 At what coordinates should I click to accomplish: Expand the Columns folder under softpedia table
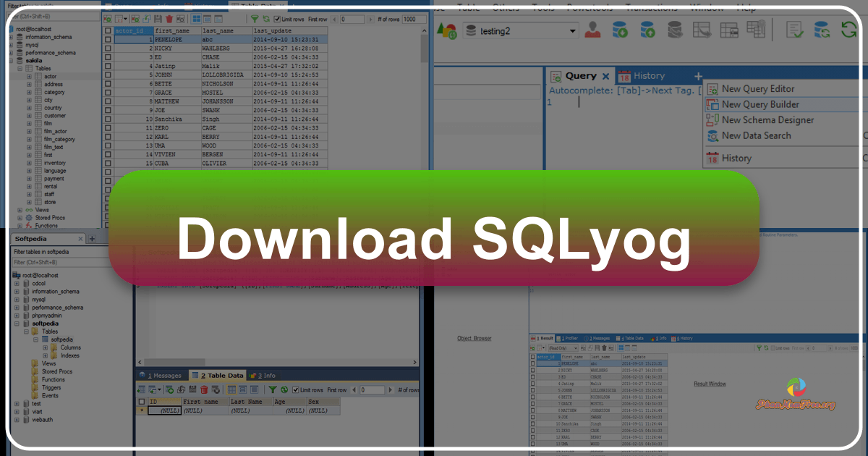[46, 347]
